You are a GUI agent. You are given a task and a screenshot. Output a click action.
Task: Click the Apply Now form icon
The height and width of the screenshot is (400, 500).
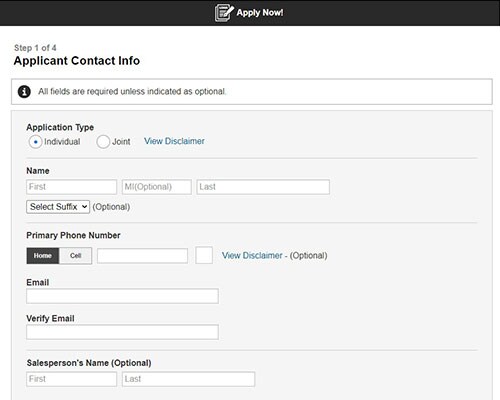224,13
